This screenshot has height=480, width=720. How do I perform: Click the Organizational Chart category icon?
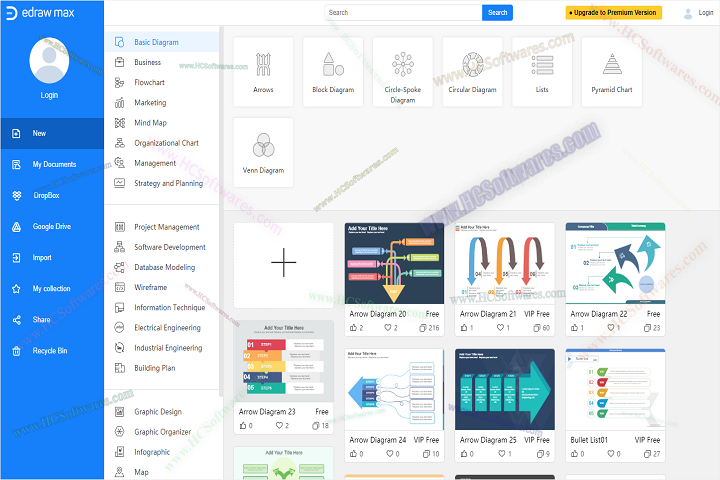(x=119, y=143)
